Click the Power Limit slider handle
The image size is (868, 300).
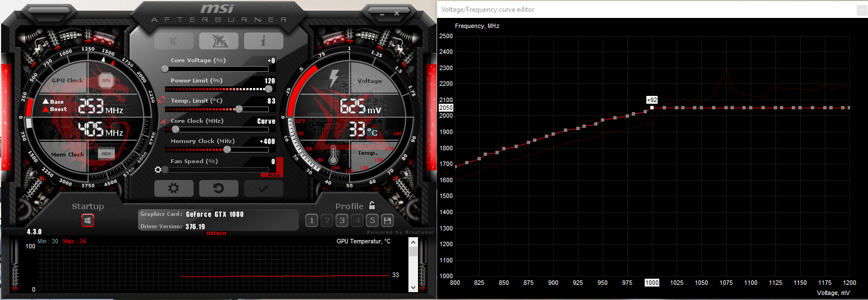(269, 89)
